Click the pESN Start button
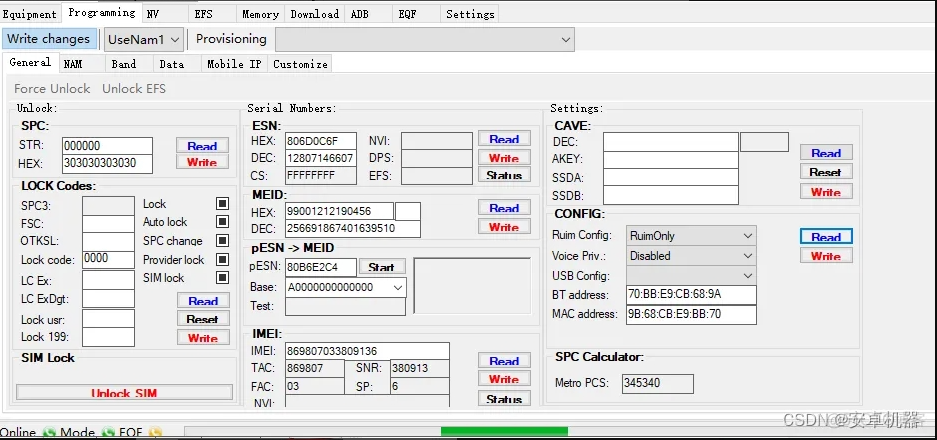 (x=382, y=267)
